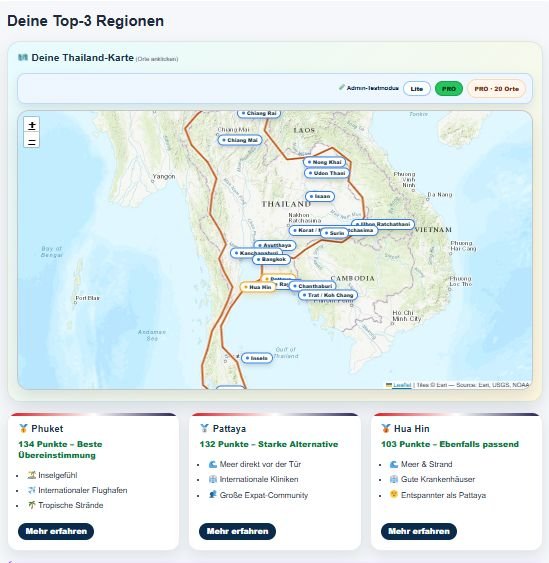Click the wave icon beside Meer & Strand
Image resolution: width=549 pixels, height=563 pixels.
pos(394,464)
